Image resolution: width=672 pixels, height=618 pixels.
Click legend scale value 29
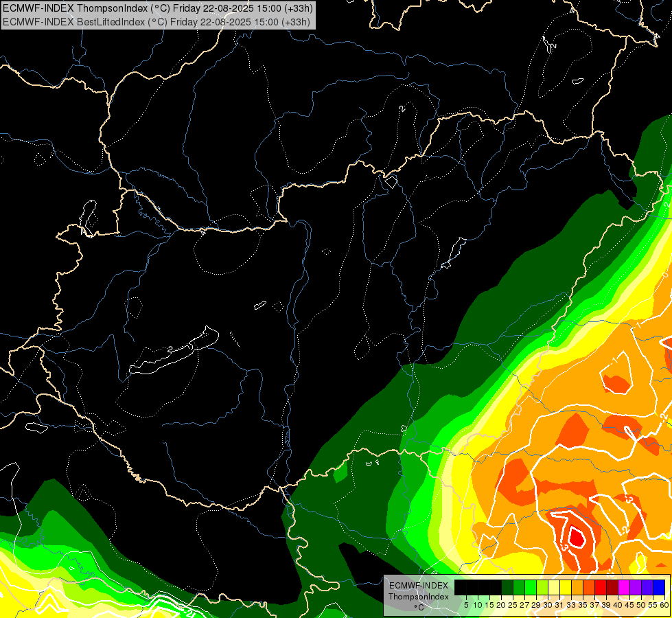click(x=536, y=605)
